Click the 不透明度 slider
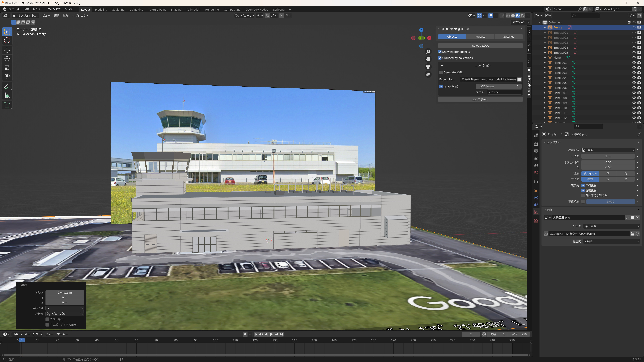 610,202
